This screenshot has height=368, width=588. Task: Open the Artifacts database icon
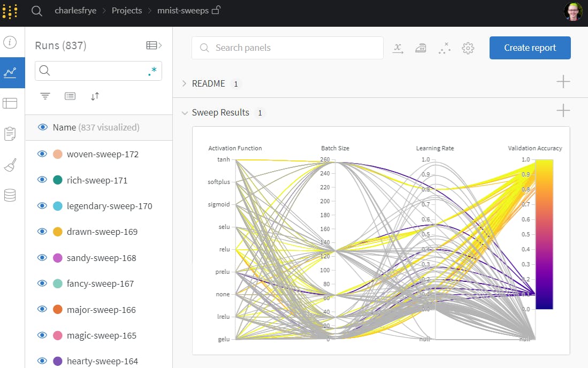[10, 195]
